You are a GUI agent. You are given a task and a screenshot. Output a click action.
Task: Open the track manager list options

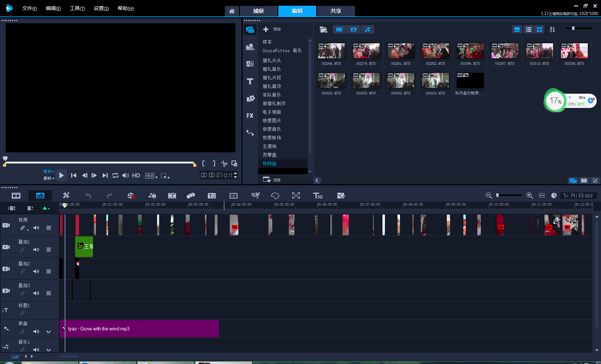click(30, 208)
